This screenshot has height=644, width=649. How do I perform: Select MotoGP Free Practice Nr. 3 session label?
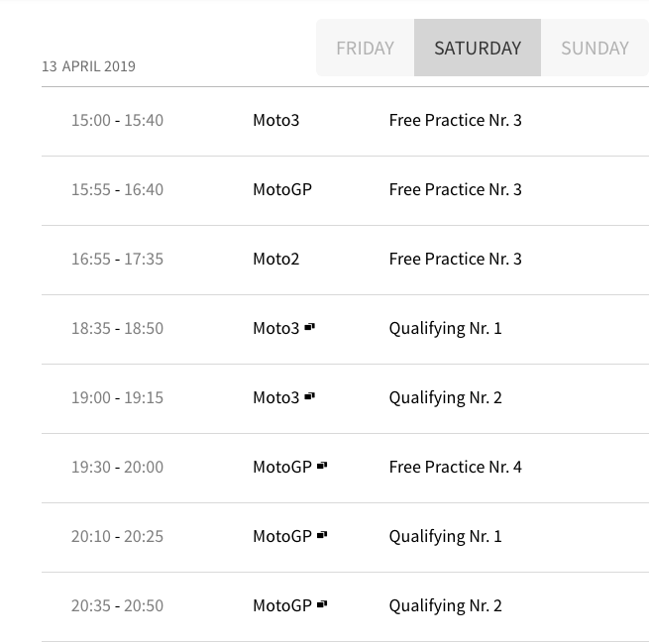tap(455, 189)
